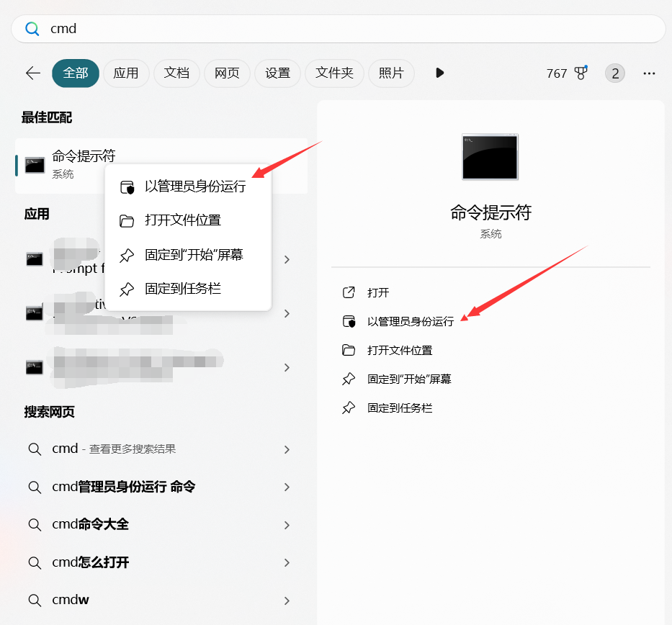The width and height of the screenshot is (672, 625).
Task: Click the back arrow beside the filter tabs
Action: point(33,73)
